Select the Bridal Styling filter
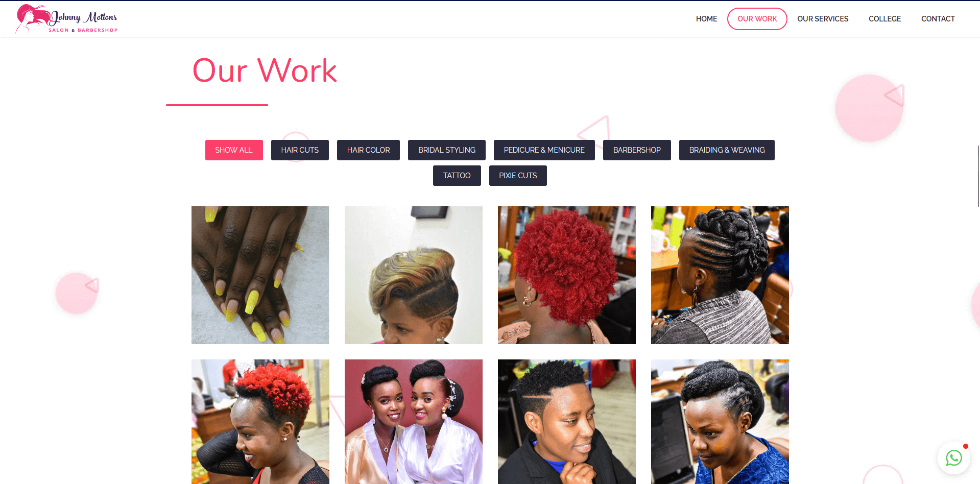 (x=447, y=150)
